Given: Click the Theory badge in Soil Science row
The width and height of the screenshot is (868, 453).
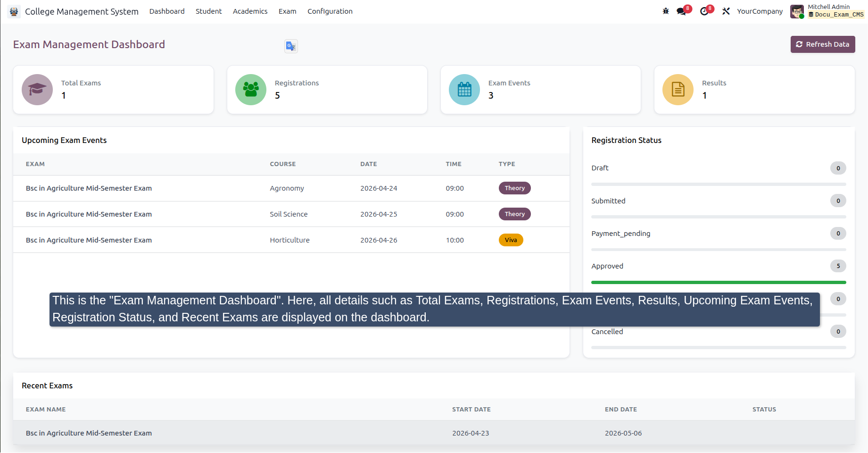Looking at the screenshot, I should click(514, 214).
